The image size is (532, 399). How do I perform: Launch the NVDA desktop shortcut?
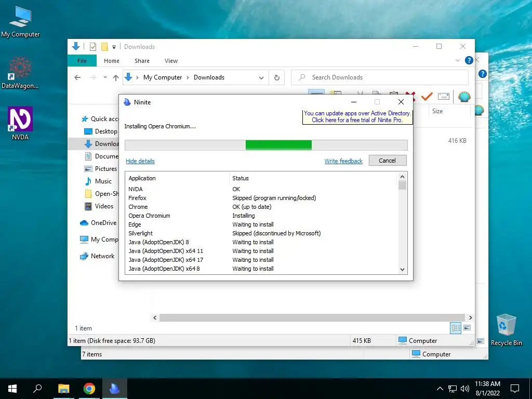tap(20, 124)
